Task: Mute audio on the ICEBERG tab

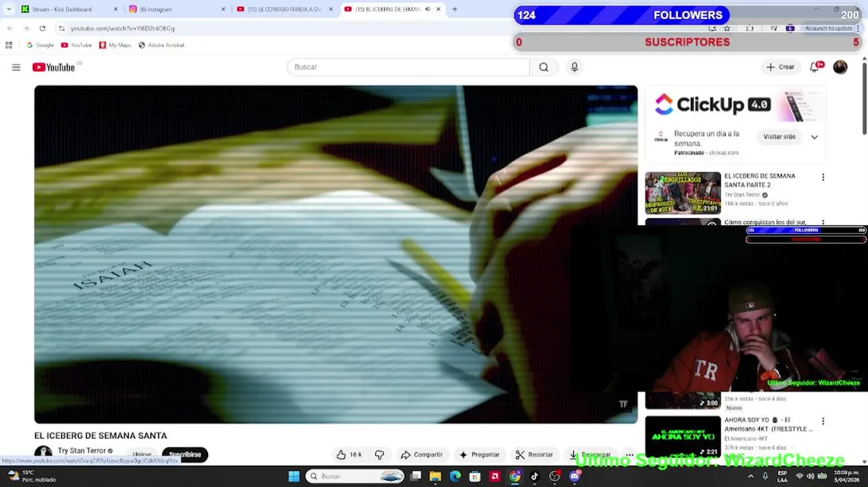Action: pyautogui.click(x=427, y=9)
